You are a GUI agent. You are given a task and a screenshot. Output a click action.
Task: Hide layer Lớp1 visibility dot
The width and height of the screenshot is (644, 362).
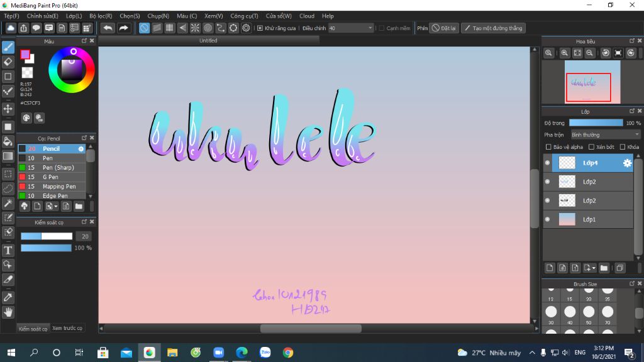tap(548, 219)
